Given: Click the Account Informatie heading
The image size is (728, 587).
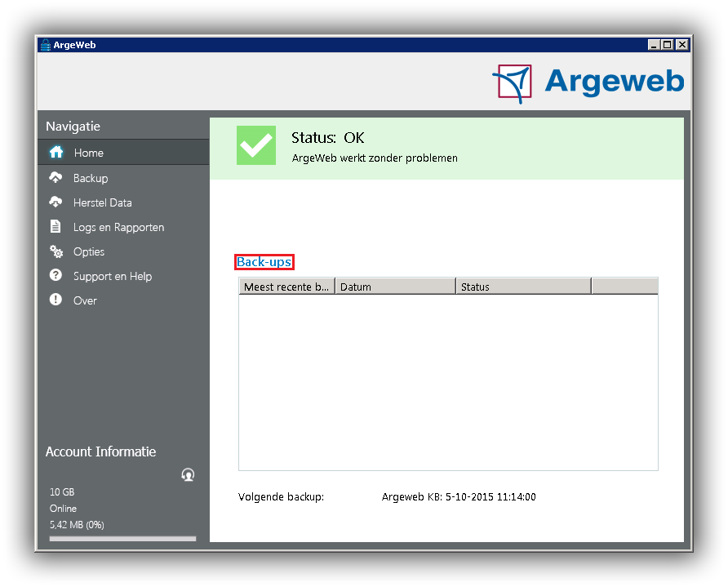Looking at the screenshot, I should pyautogui.click(x=100, y=451).
